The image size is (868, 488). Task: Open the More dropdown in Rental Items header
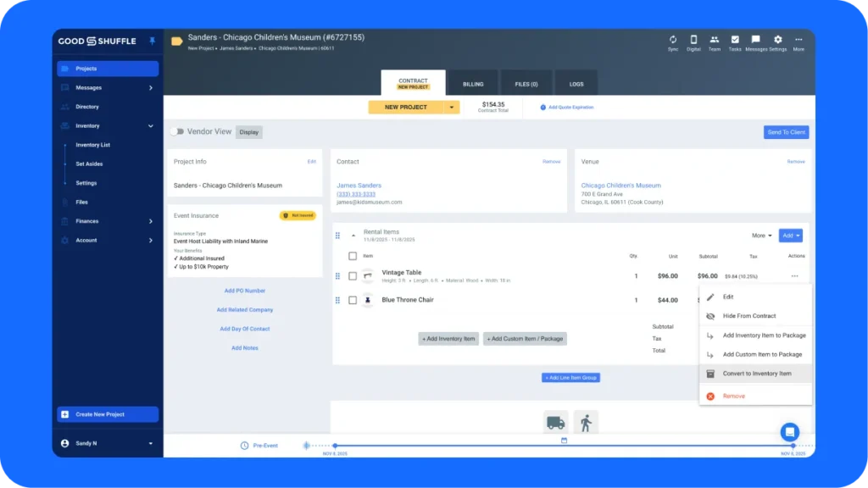click(761, 236)
